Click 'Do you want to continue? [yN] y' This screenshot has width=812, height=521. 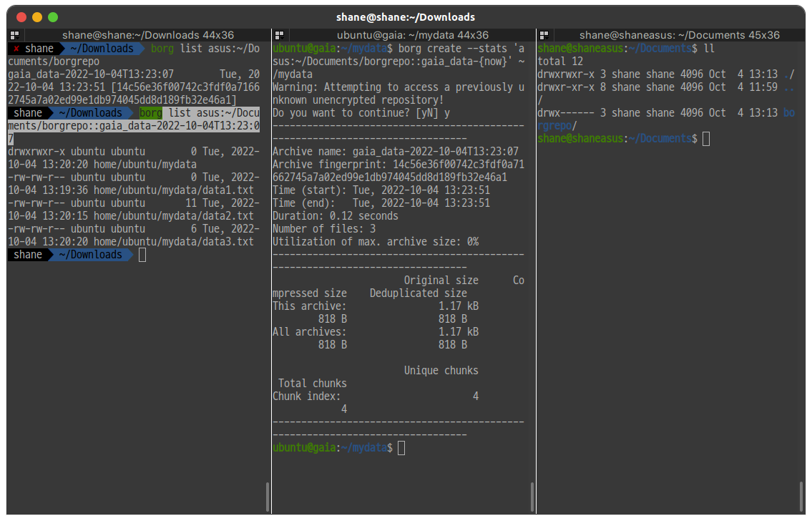point(361,113)
